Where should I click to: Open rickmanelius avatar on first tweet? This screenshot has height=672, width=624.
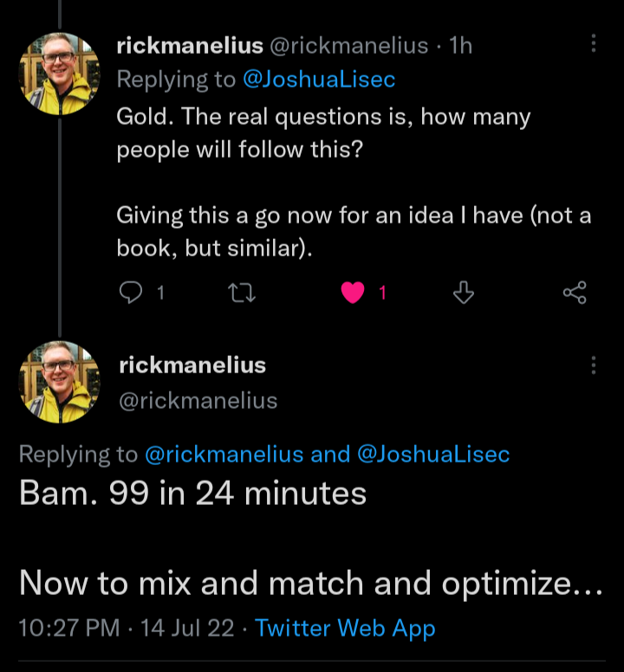coord(59,74)
